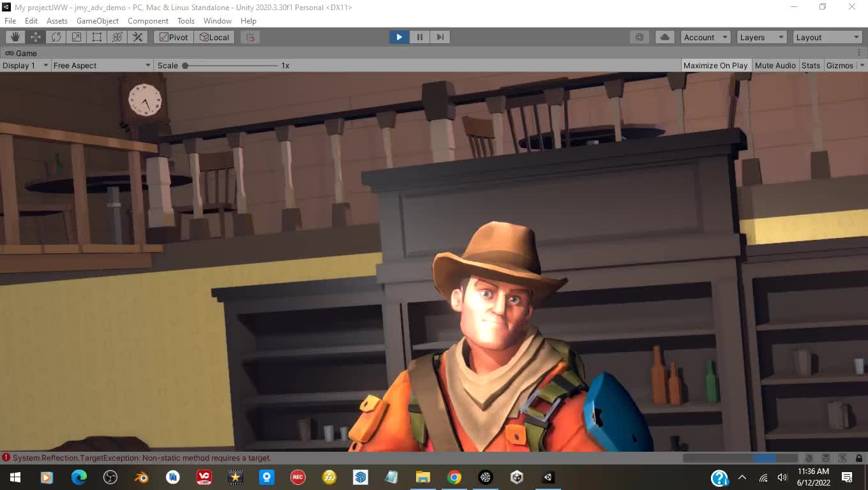Open the TargetException error message

point(142,457)
